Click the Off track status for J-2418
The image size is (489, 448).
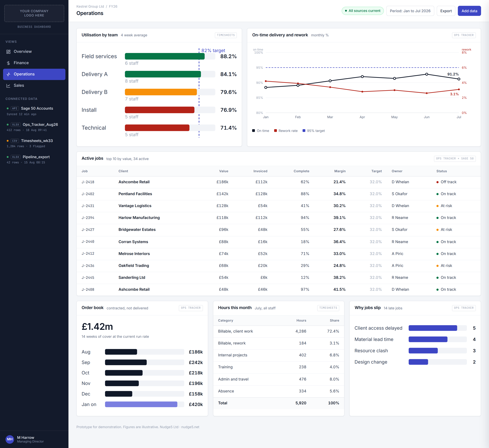tap(446, 182)
